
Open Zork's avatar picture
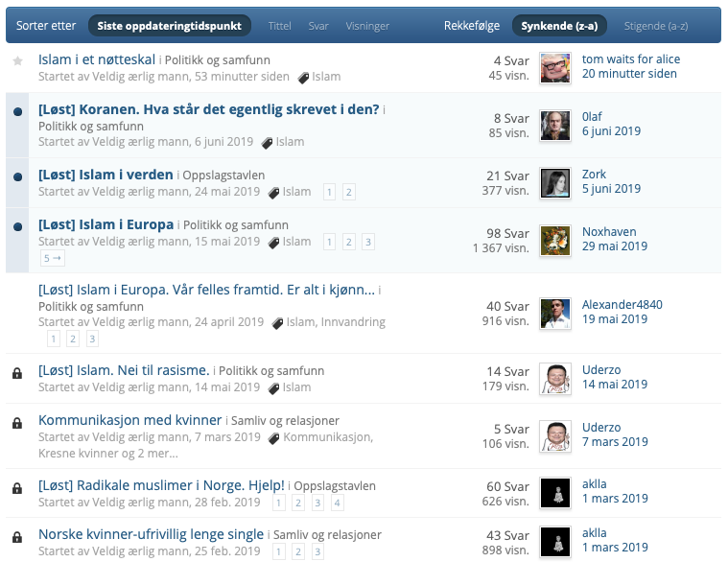pos(554,183)
